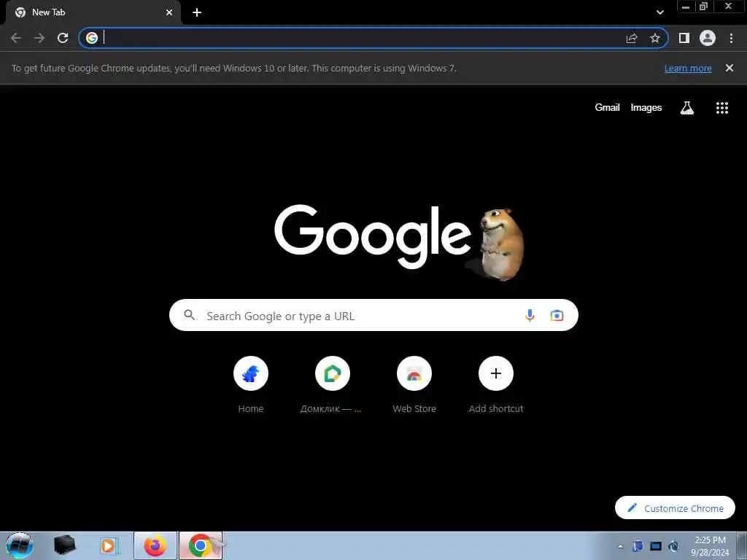Click the "Home" shortcut label
Image resolution: width=747 pixels, height=560 pixels.
click(251, 408)
